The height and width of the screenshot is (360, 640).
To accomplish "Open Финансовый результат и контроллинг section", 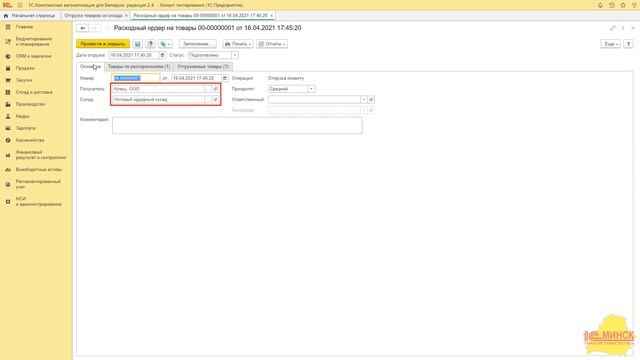I will [x=40, y=155].
